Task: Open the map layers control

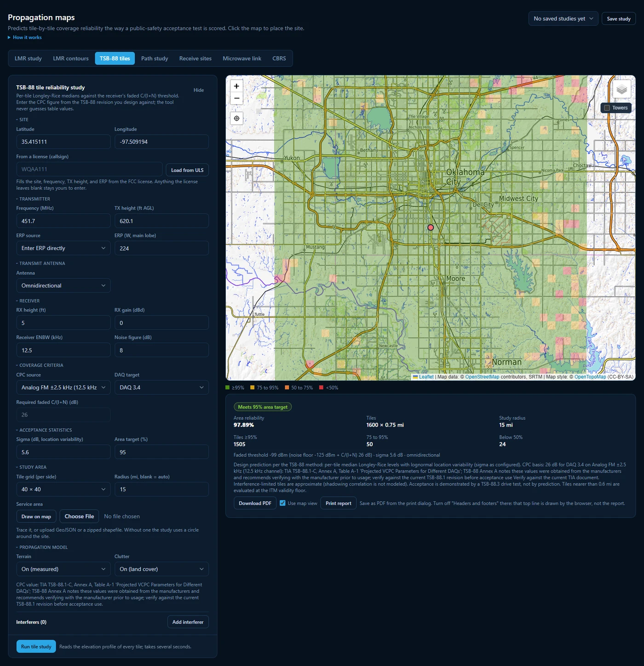Action: (x=621, y=89)
